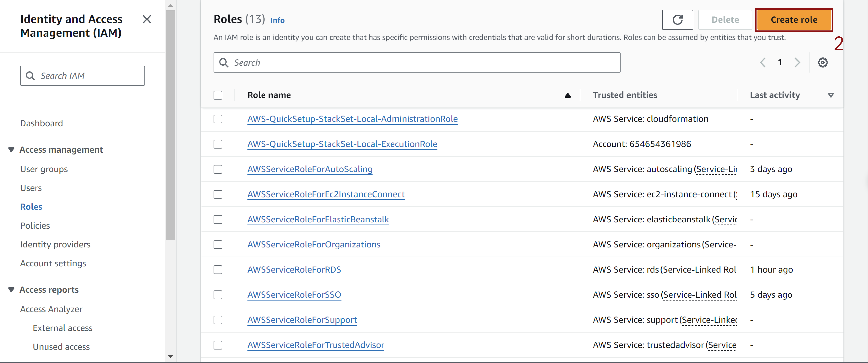868x363 pixels.
Task: Close the IAM navigation panel
Action: coord(147,19)
